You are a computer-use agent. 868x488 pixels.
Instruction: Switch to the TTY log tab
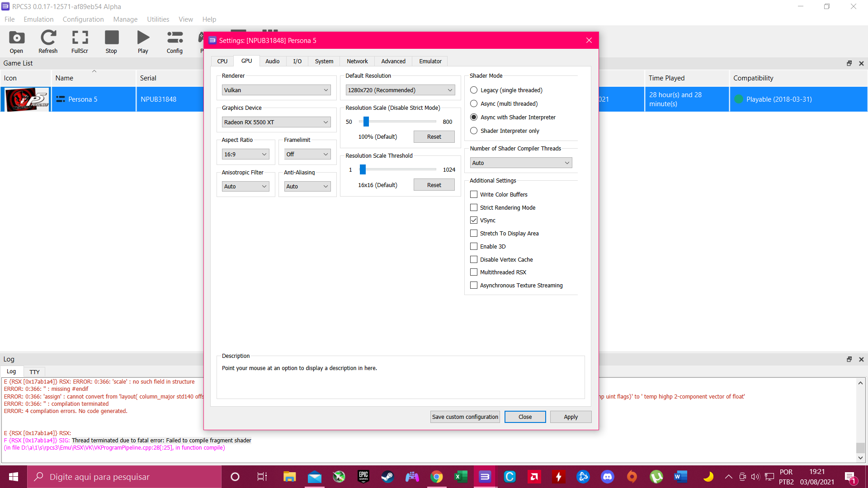tap(34, 371)
